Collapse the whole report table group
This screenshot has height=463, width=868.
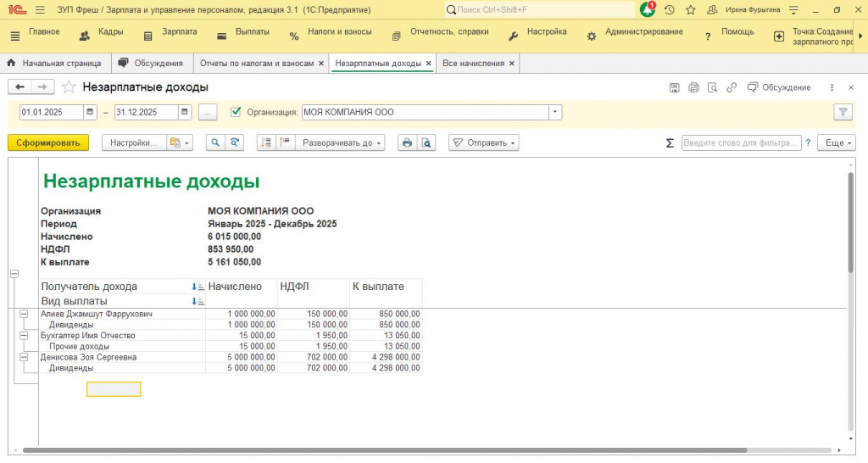pos(14,274)
